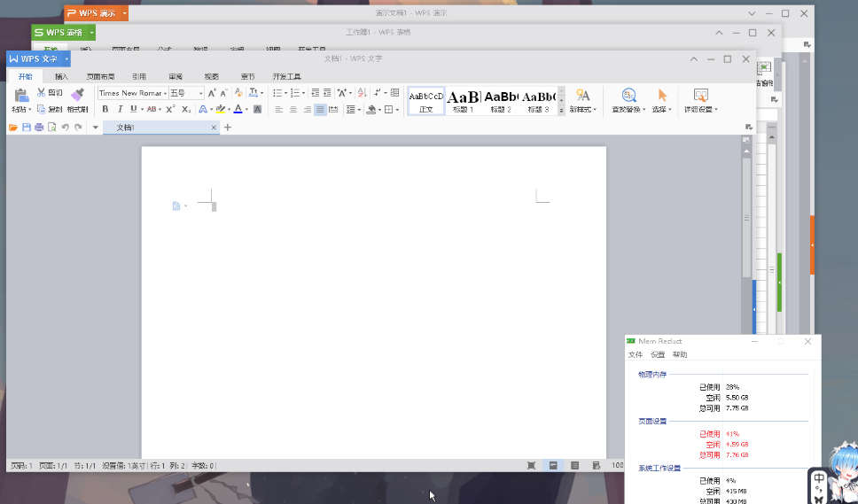Toggle Italic formatting
Image resolution: width=858 pixels, height=504 pixels.
pyautogui.click(x=119, y=109)
